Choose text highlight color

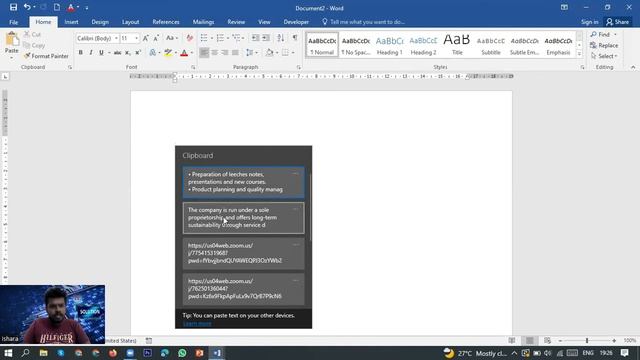click(168, 53)
